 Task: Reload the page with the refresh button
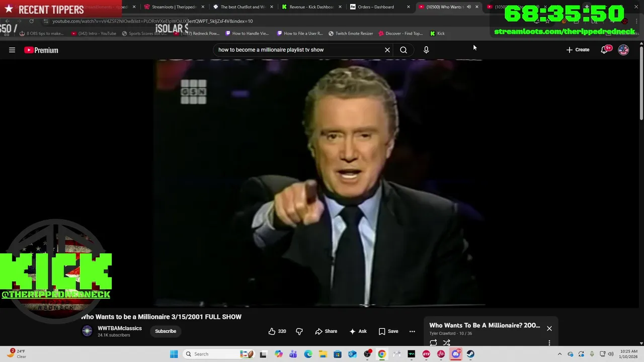[31, 21]
